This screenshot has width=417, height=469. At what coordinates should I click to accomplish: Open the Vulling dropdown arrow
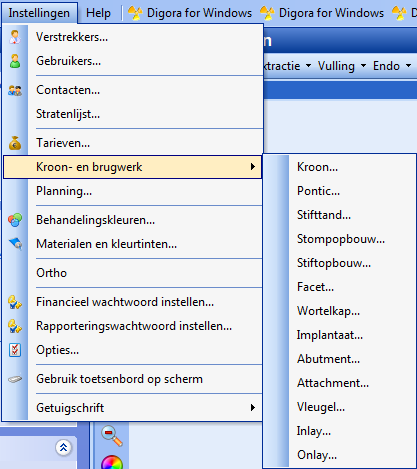click(x=363, y=66)
